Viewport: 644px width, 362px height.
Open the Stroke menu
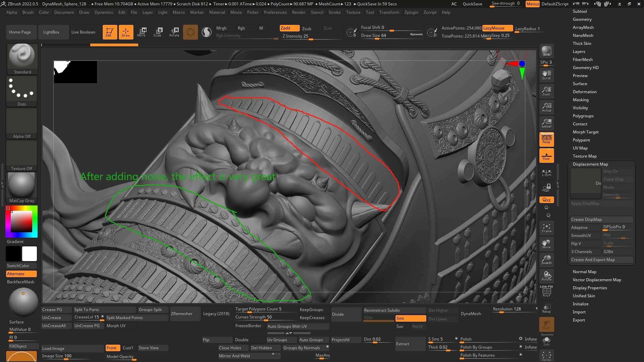[334, 12]
